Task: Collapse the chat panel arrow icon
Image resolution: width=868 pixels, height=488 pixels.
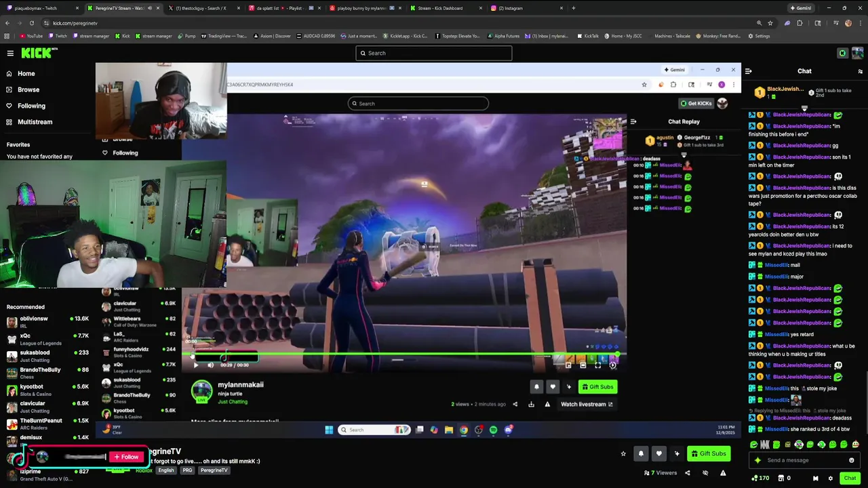Action: coord(748,71)
